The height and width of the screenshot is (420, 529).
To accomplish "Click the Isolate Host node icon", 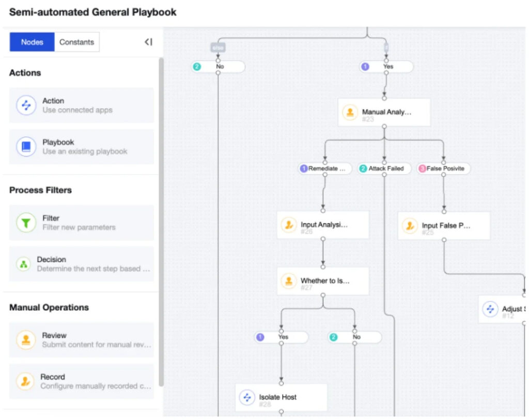I will [x=247, y=397].
